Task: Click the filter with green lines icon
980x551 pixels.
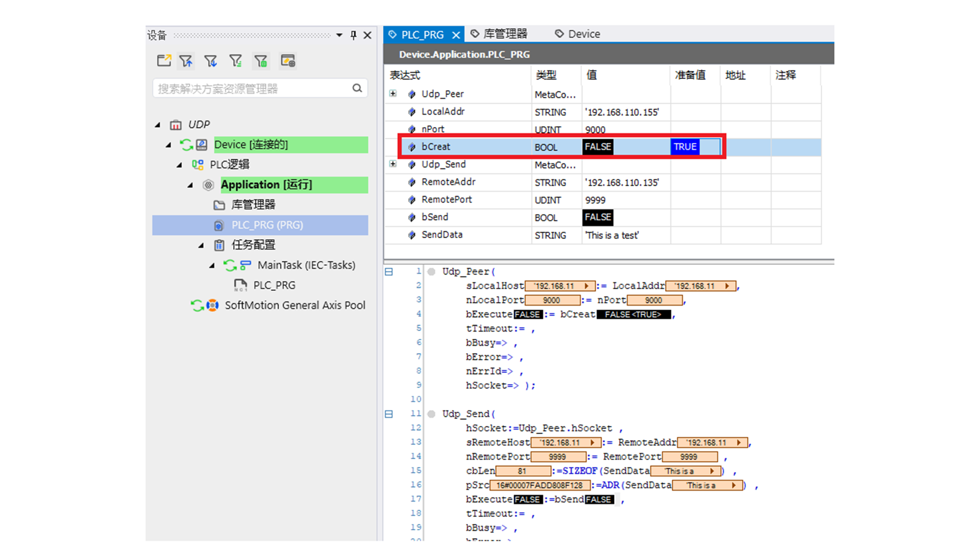Action: pos(235,61)
